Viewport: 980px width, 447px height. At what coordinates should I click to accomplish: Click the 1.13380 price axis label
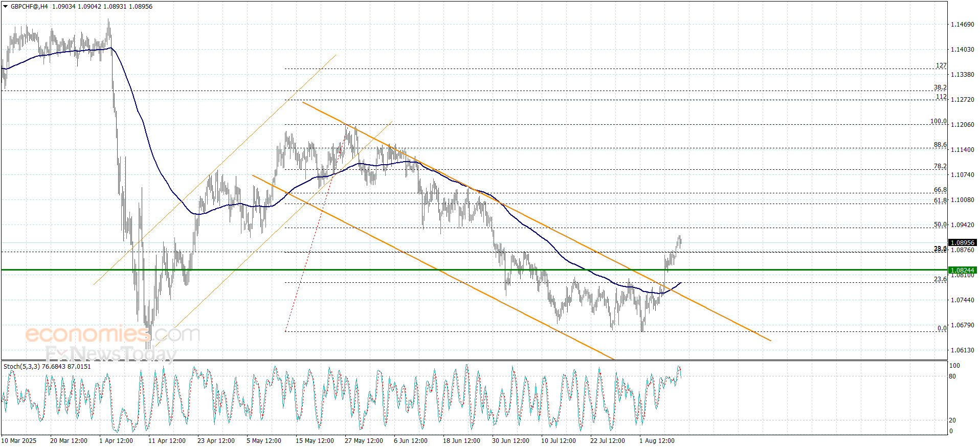click(962, 75)
